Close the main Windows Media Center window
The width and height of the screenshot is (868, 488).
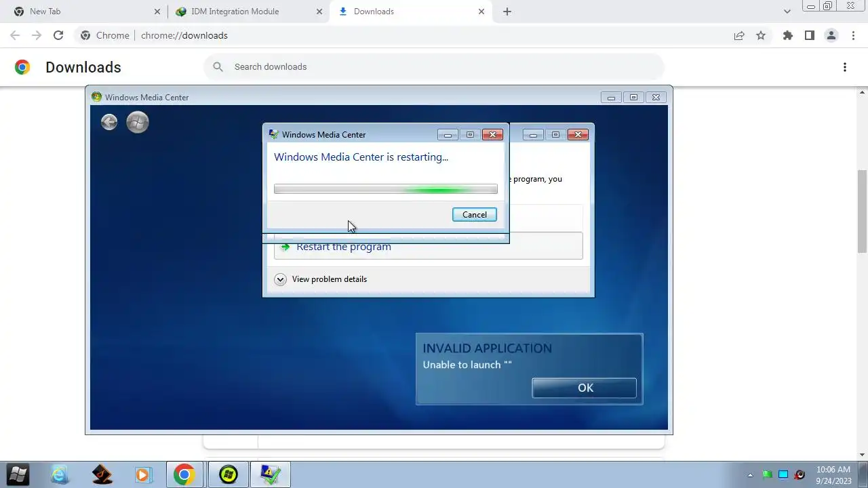[656, 98]
